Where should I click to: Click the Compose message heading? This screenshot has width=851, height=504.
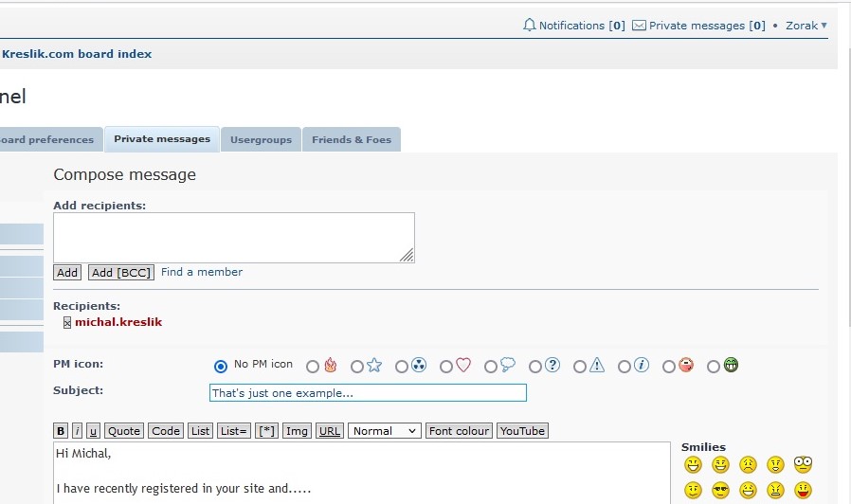coord(124,174)
